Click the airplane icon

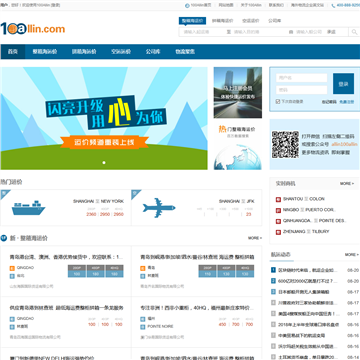[x=159, y=208]
